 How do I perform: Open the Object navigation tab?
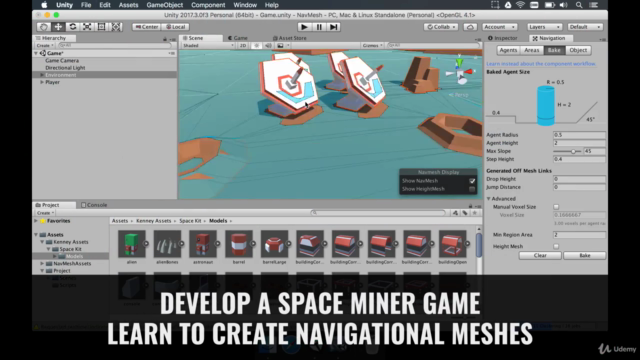point(578,50)
